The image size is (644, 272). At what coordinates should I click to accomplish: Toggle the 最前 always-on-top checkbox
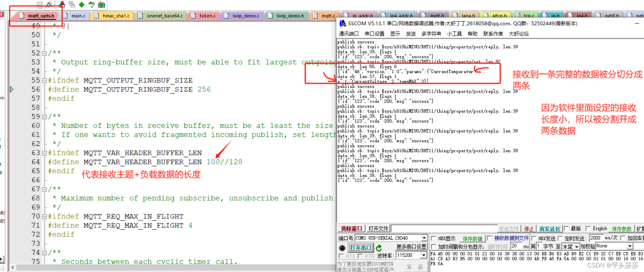tap(566, 228)
